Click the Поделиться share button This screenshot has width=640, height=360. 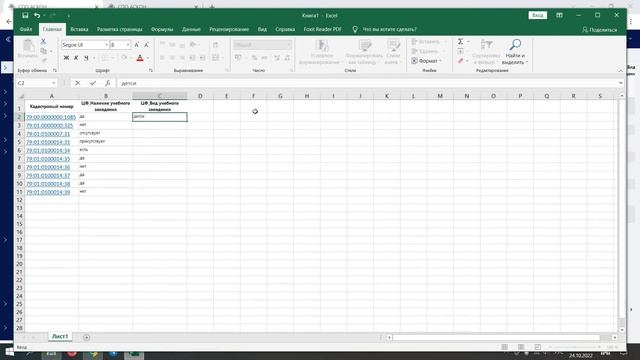[x=600, y=29]
